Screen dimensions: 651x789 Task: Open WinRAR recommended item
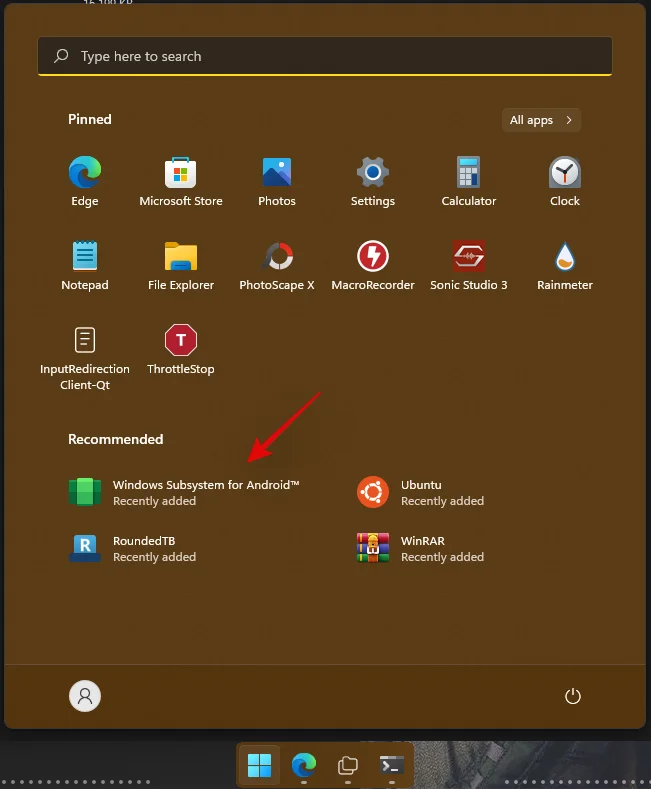pyautogui.click(x=423, y=548)
